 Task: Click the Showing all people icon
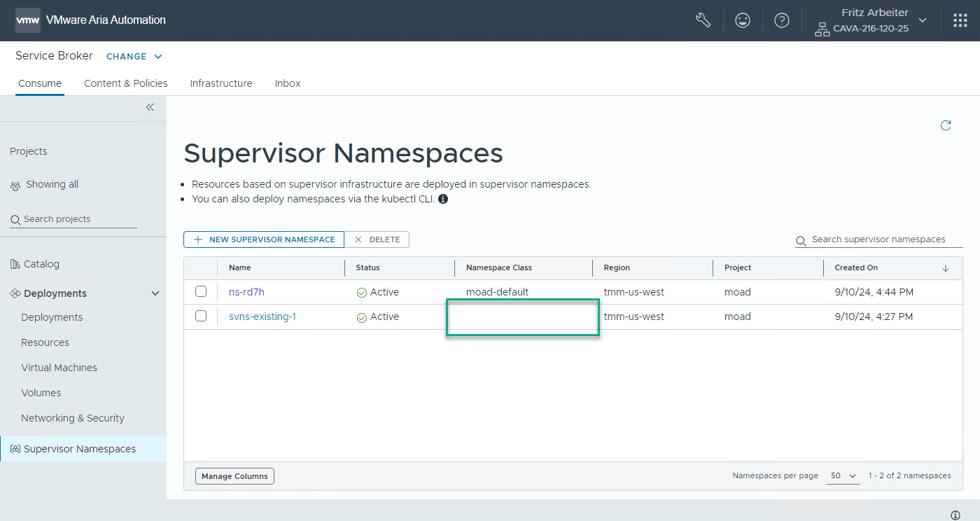(x=15, y=186)
